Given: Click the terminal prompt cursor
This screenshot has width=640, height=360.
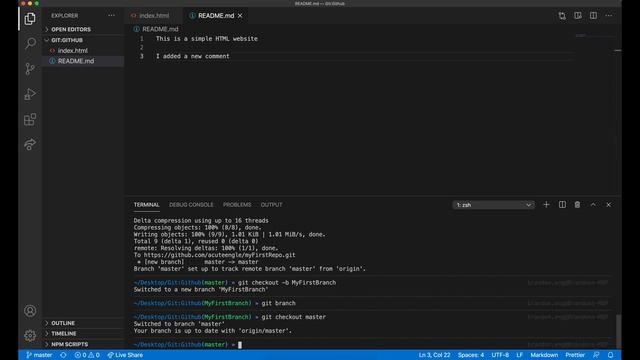Looking at the screenshot, I should pyautogui.click(x=240, y=345).
